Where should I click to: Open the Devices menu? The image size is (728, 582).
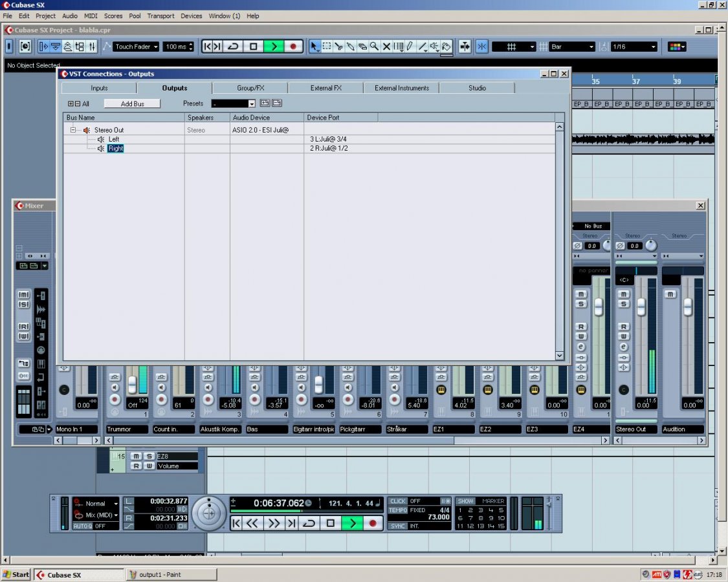tap(192, 16)
